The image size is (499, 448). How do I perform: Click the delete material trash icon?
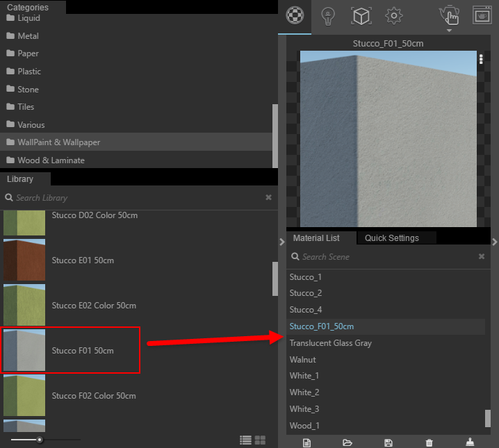click(429, 442)
